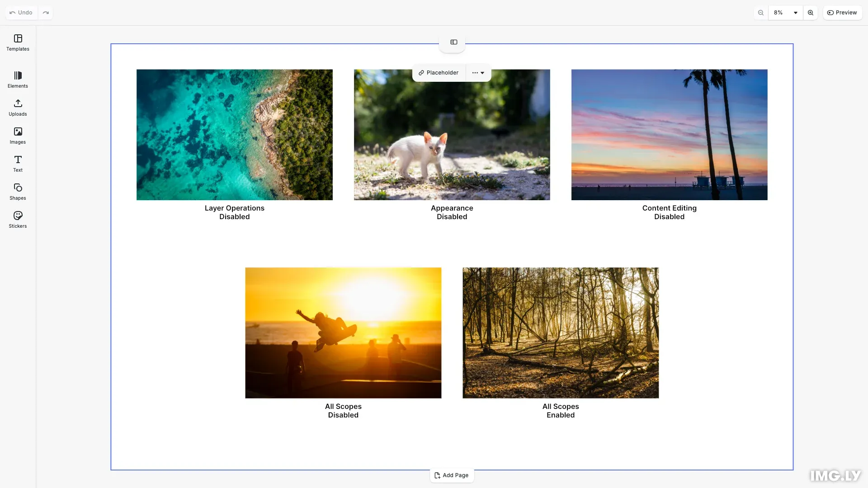The height and width of the screenshot is (488, 868).
Task: Expand the 8% zoom level dropdown
Action: coord(785,13)
